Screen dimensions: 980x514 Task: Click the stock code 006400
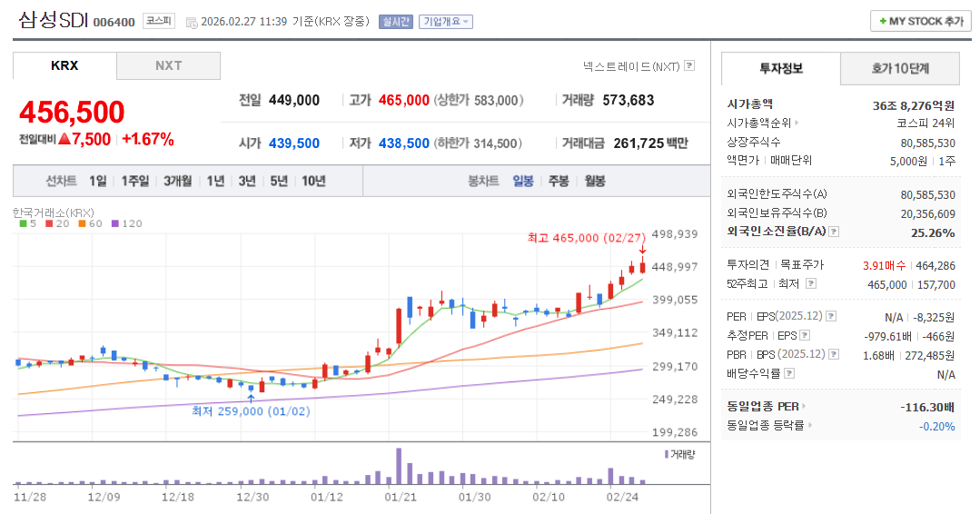coord(114,23)
